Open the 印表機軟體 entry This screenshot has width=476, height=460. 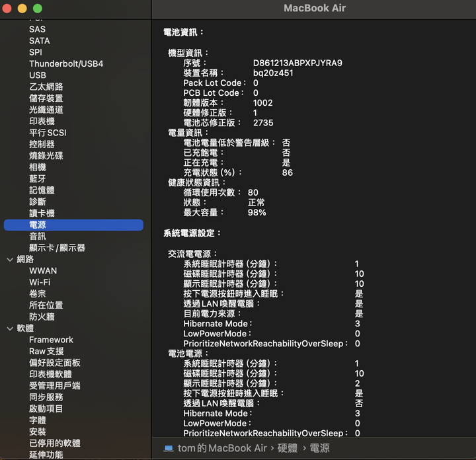tap(50, 375)
